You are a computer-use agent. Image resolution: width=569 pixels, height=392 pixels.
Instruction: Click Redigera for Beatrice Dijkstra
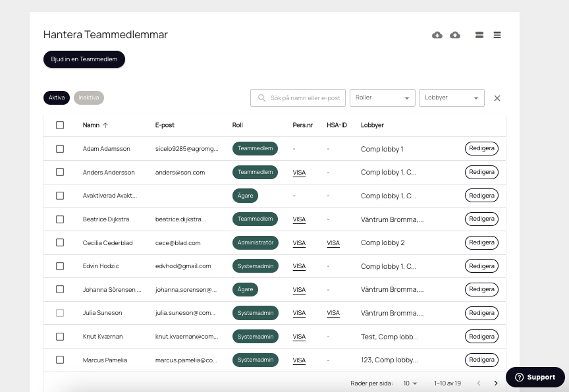481,219
